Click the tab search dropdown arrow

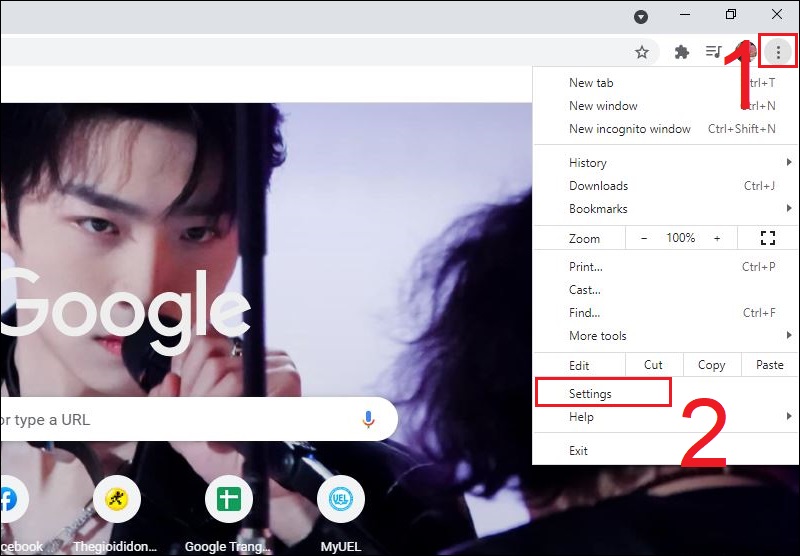click(x=641, y=16)
